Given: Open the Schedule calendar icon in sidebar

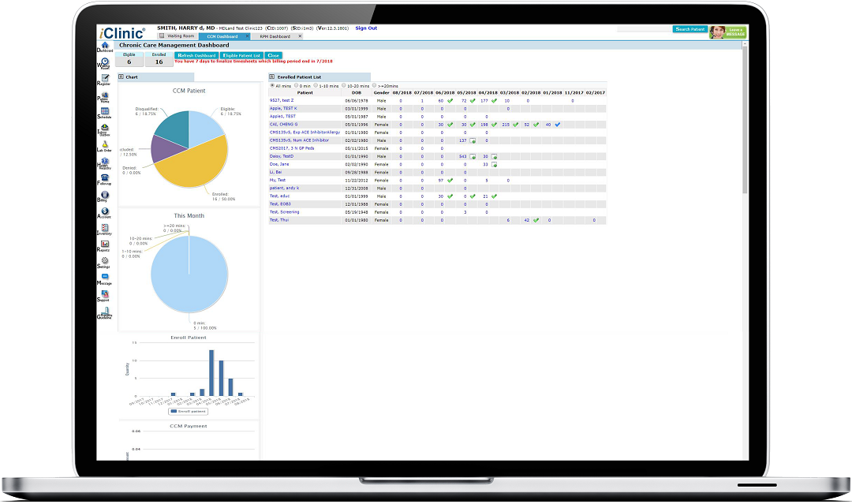Looking at the screenshot, I should pos(105,112).
